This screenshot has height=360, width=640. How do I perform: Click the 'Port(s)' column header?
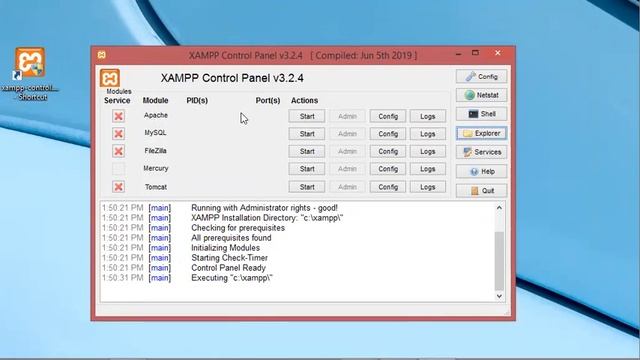pyautogui.click(x=268, y=100)
